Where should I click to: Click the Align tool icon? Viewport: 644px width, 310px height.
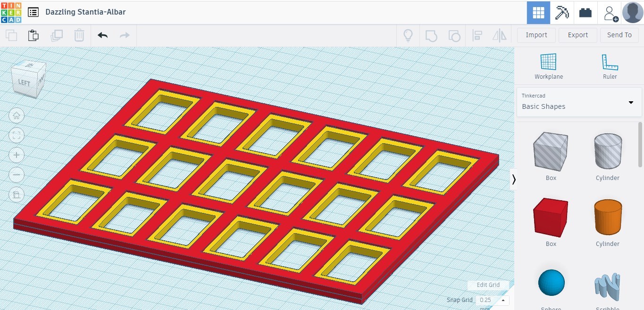coord(477,35)
